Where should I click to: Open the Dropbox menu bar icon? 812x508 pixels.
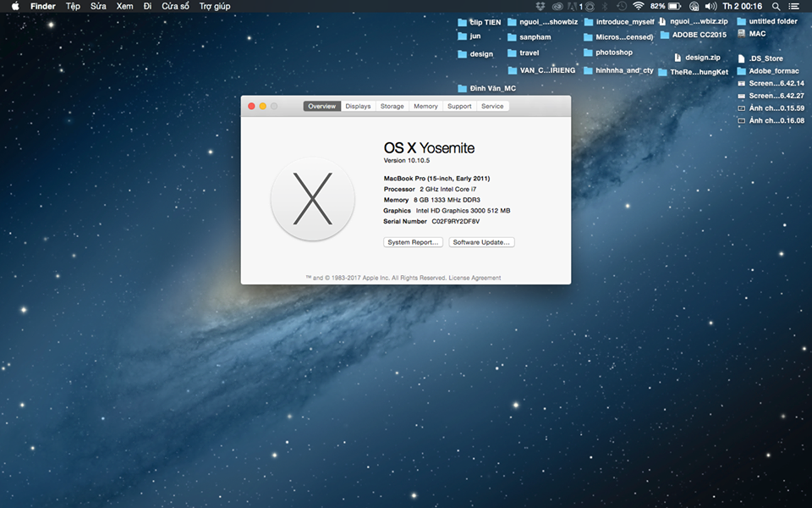click(x=541, y=6)
